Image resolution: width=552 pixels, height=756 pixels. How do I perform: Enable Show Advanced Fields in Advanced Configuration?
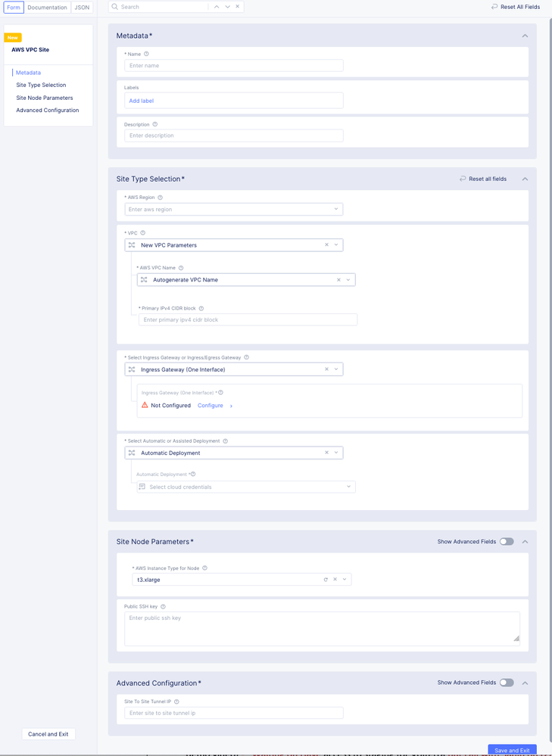[x=506, y=683]
